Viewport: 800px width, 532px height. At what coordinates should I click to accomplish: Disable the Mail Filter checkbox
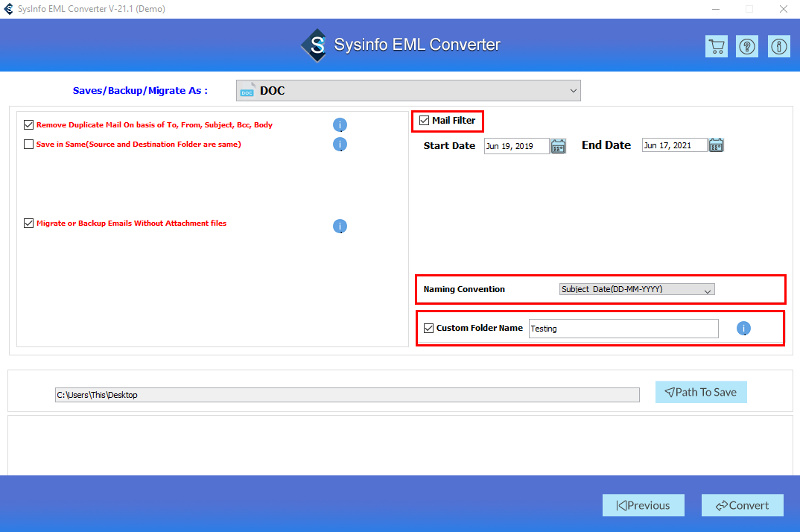click(424, 120)
